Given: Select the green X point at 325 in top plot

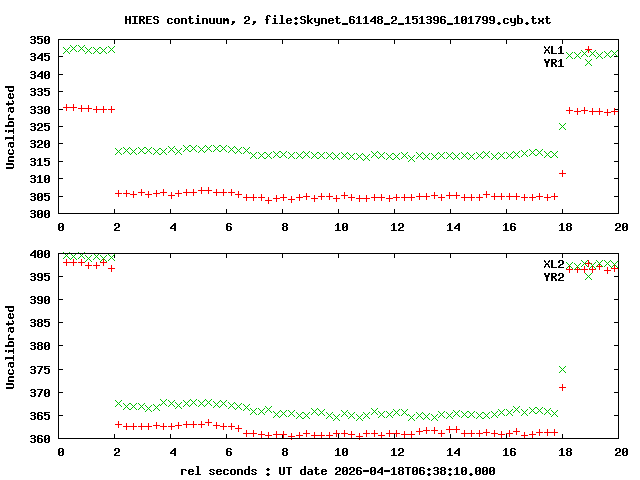Looking at the screenshot, I should (x=563, y=126).
